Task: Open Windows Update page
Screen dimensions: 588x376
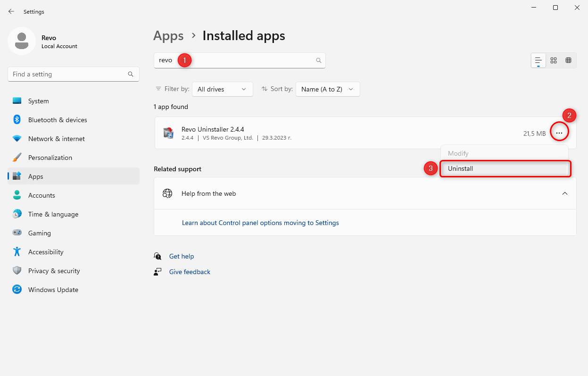Action: (74, 290)
